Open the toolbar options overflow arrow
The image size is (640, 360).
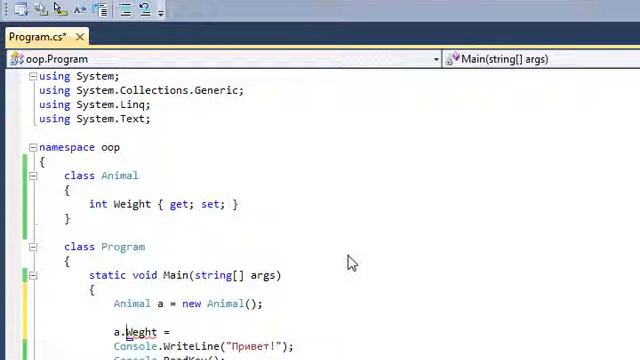(161, 12)
